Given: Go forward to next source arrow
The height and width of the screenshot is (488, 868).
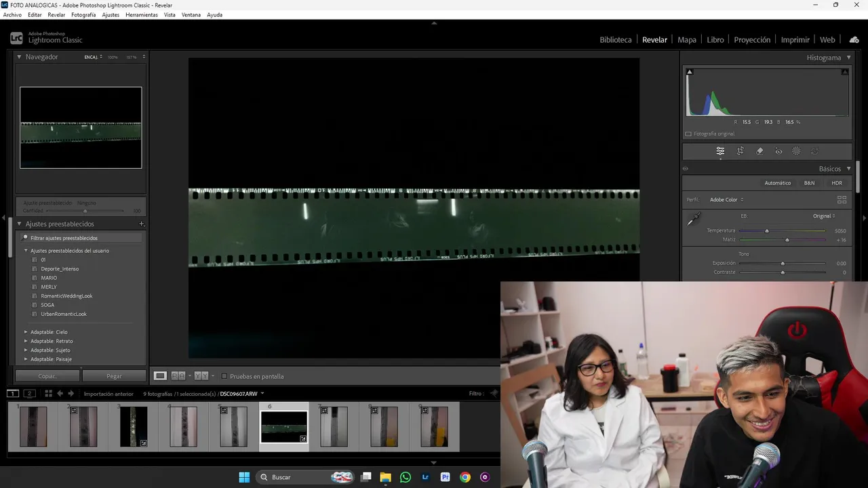Looking at the screenshot, I should coord(71,394).
